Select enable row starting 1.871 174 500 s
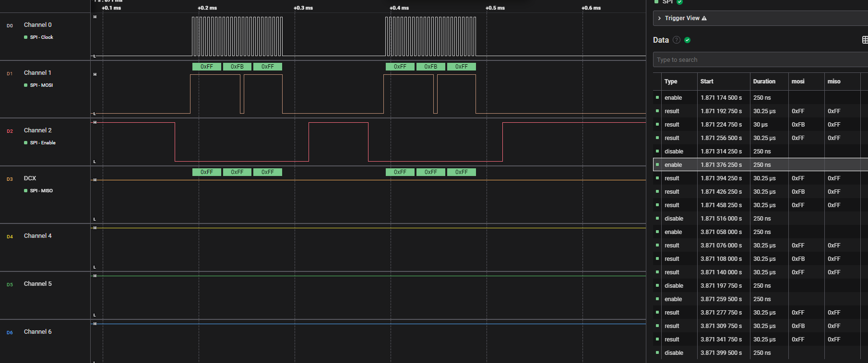The height and width of the screenshot is (363, 868). (x=760, y=98)
